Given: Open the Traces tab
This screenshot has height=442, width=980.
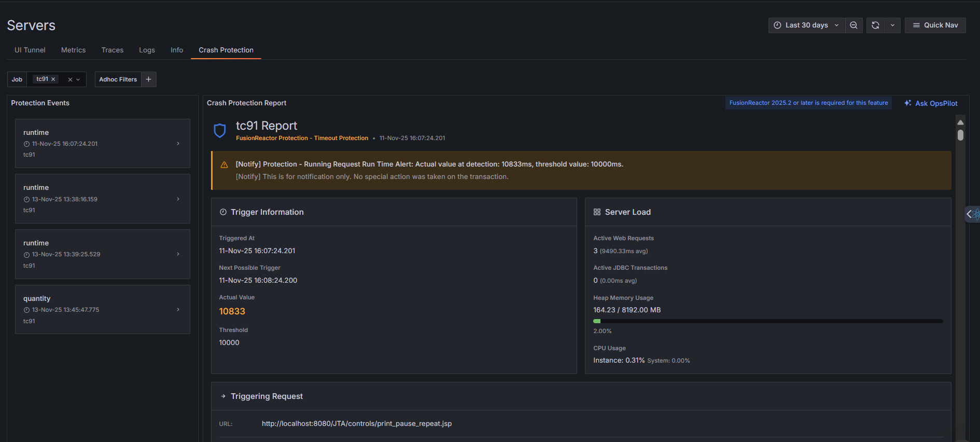Looking at the screenshot, I should click(x=113, y=50).
